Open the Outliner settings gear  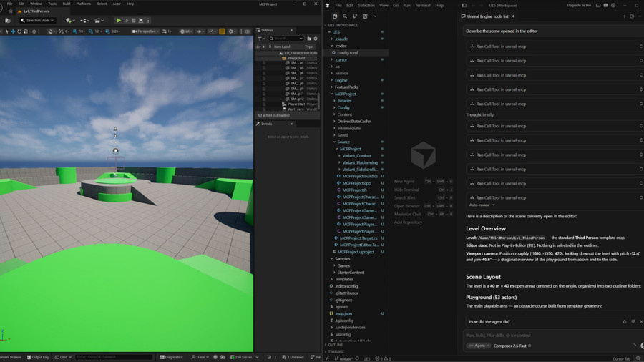pyautogui.click(x=316, y=39)
